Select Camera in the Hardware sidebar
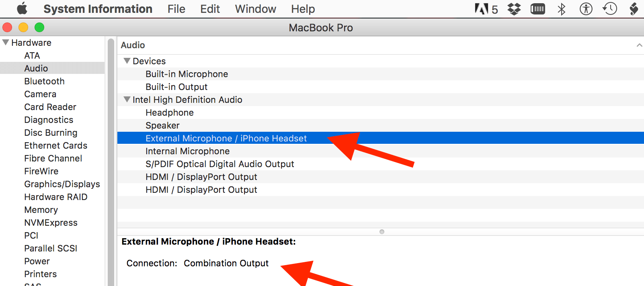644x286 pixels. coord(40,94)
